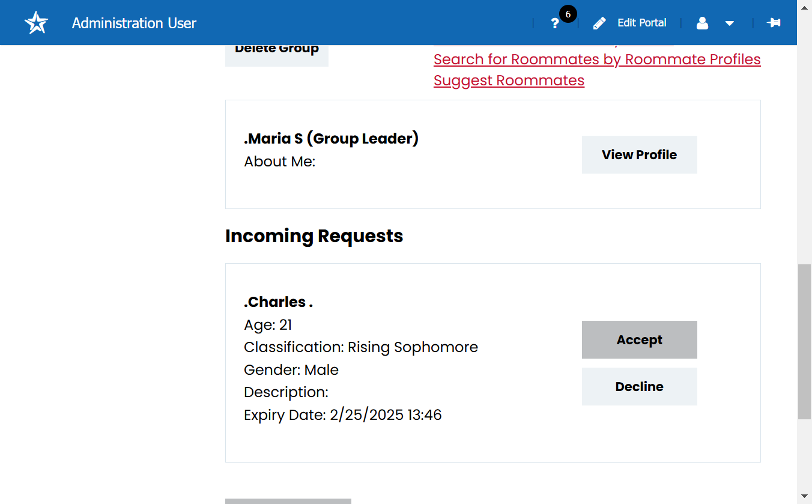
Task: Open Search for Roommates by Roommate Profiles
Action: pos(597,59)
